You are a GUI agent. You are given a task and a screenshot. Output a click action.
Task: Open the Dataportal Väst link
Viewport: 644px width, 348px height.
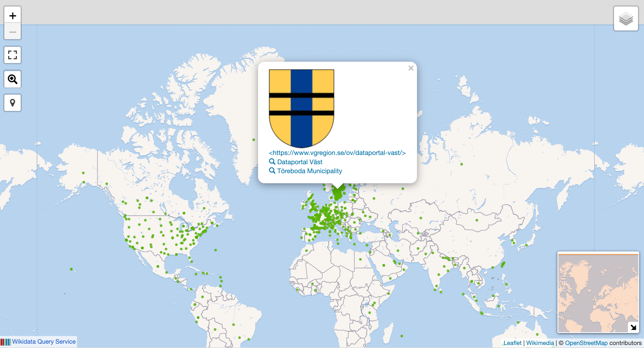click(x=300, y=162)
